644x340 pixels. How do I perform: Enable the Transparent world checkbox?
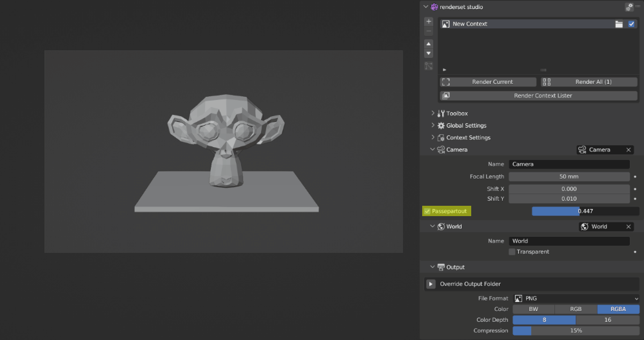(x=512, y=252)
